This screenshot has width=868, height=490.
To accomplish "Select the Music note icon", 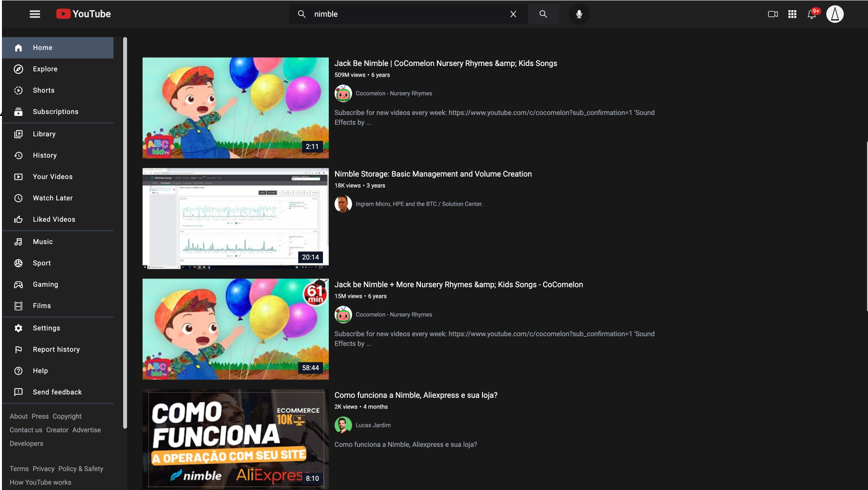I will click(x=18, y=242).
